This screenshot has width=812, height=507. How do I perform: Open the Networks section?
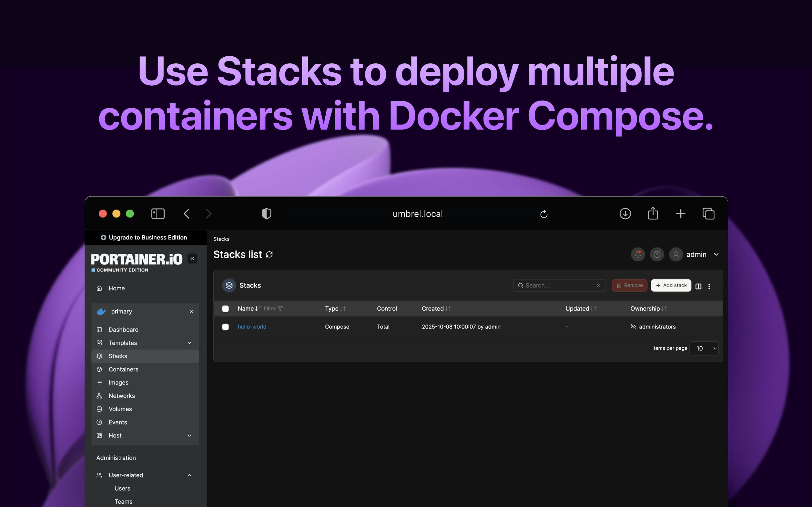tap(122, 396)
